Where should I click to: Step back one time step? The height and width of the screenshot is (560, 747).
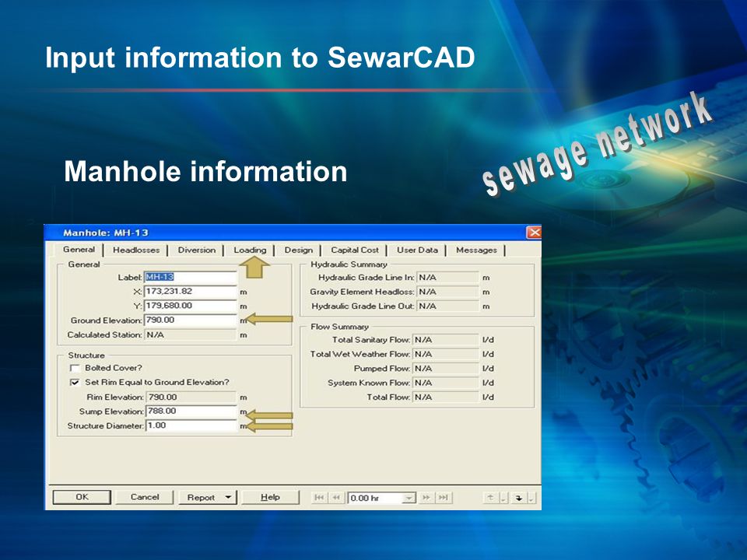(336, 498)
